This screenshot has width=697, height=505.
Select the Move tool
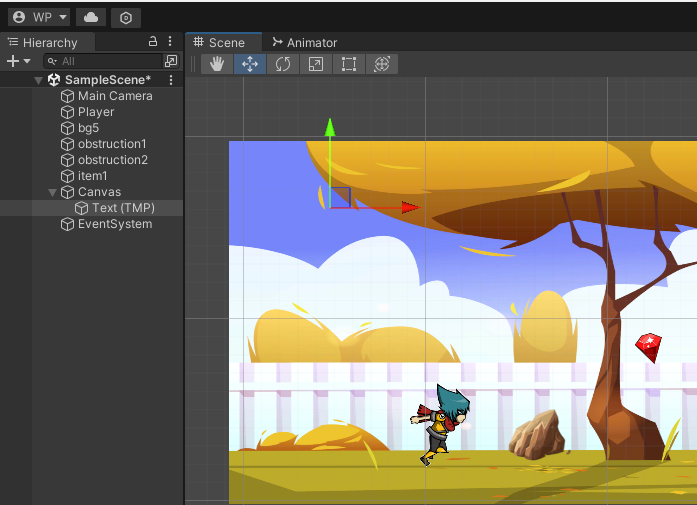(x=250, y=64)
